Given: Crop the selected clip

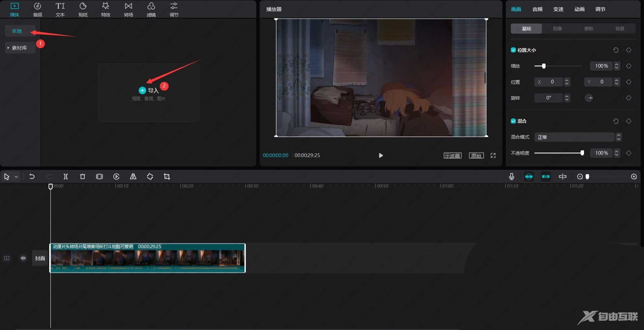Looking at the screenshot, I should 167,176.
